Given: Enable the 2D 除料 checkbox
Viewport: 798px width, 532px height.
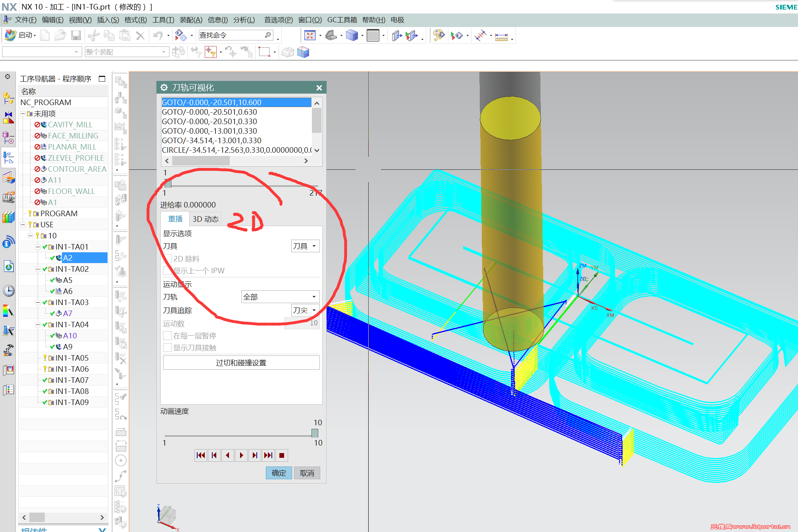Looking at the screenshot, I should point(168,259).
